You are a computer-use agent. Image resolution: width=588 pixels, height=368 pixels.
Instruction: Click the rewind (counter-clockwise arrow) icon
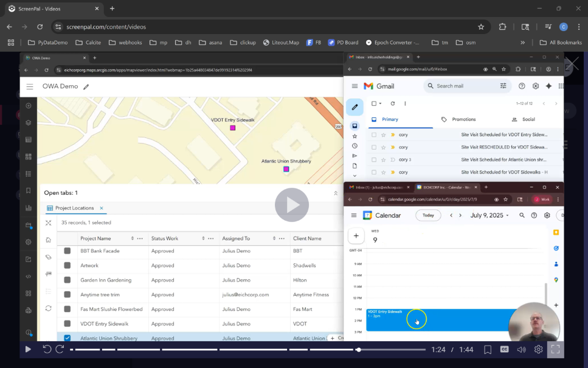(x=47, y=349)
